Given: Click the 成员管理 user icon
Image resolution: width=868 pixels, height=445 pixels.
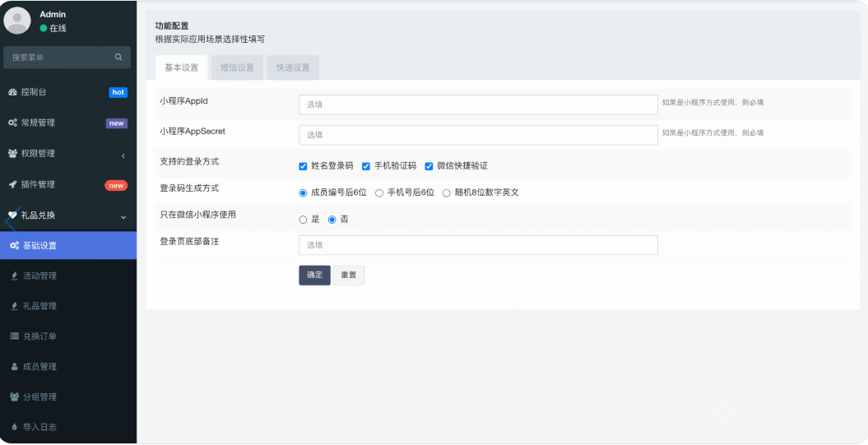Looking at the screenshot, I should coord(14,367).
